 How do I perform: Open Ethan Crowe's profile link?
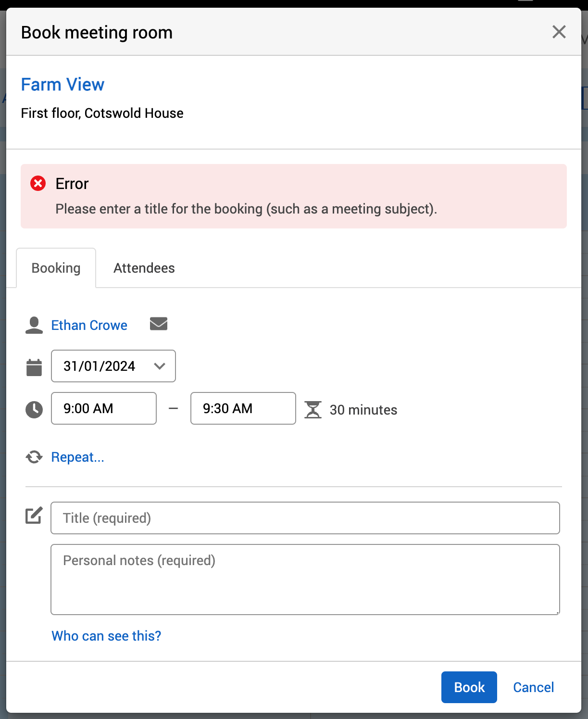(89, 325)
